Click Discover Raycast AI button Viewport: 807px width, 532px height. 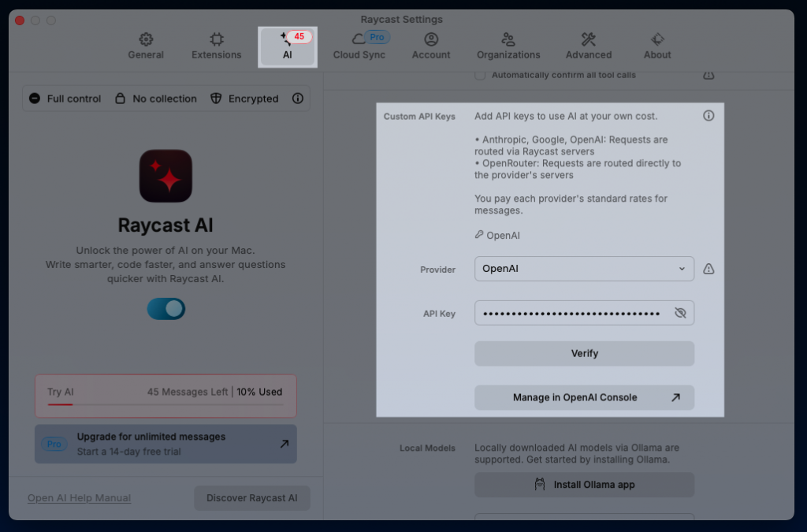point(251,498)
